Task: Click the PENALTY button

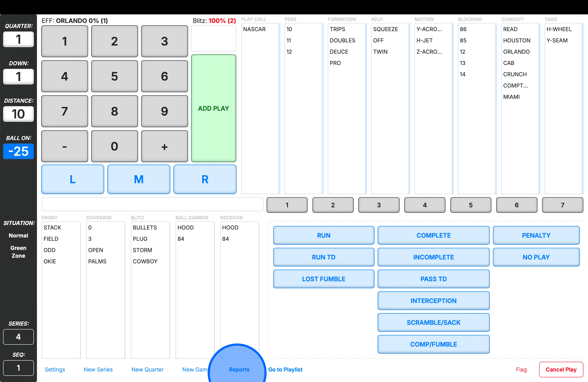Action: [x=536, y=236]
